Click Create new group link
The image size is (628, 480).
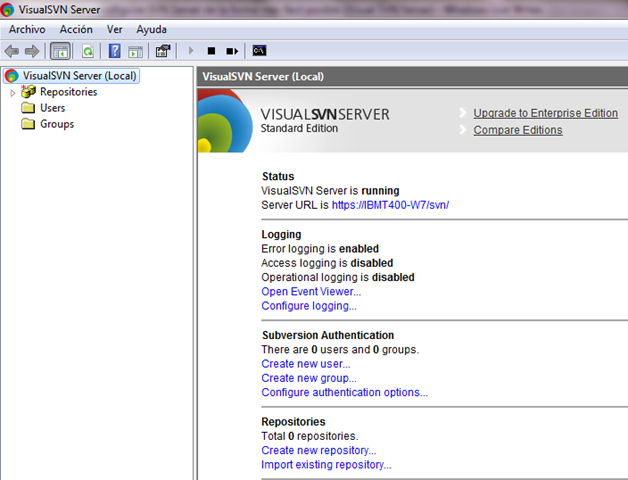coord(309,378)
